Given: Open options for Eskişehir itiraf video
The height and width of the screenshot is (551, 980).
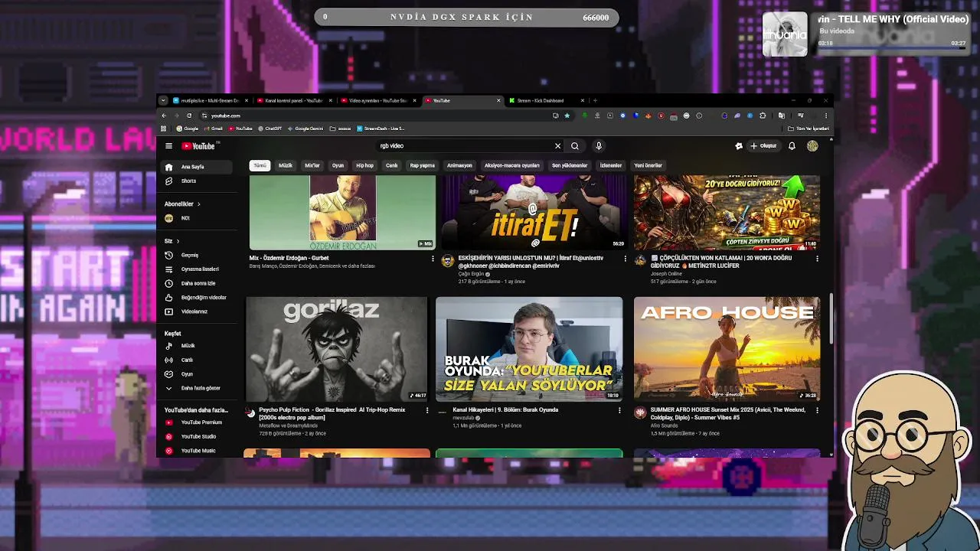Looking at the screenshot, I should point(625,259).
